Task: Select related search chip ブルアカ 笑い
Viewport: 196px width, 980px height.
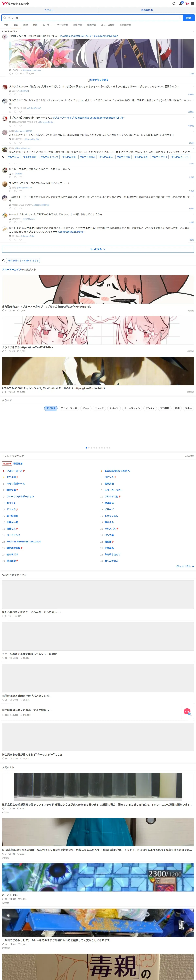Action: tap(106, 157)
